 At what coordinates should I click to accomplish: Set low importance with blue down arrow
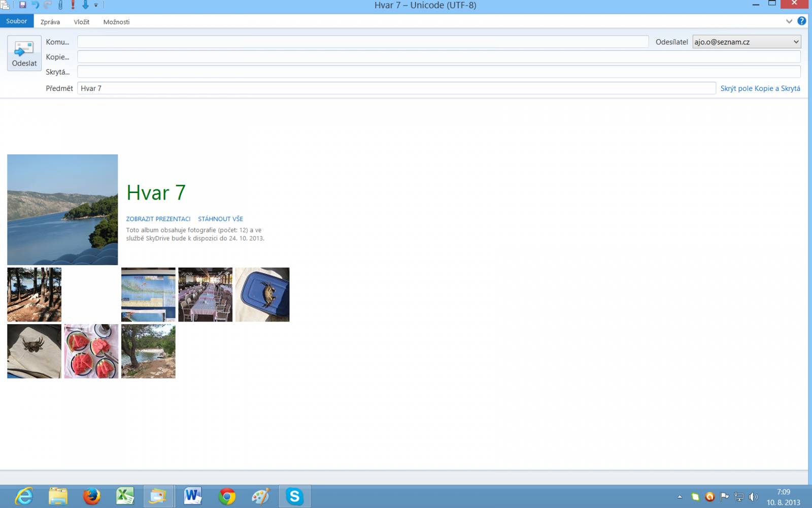click(x=85, y=5)
